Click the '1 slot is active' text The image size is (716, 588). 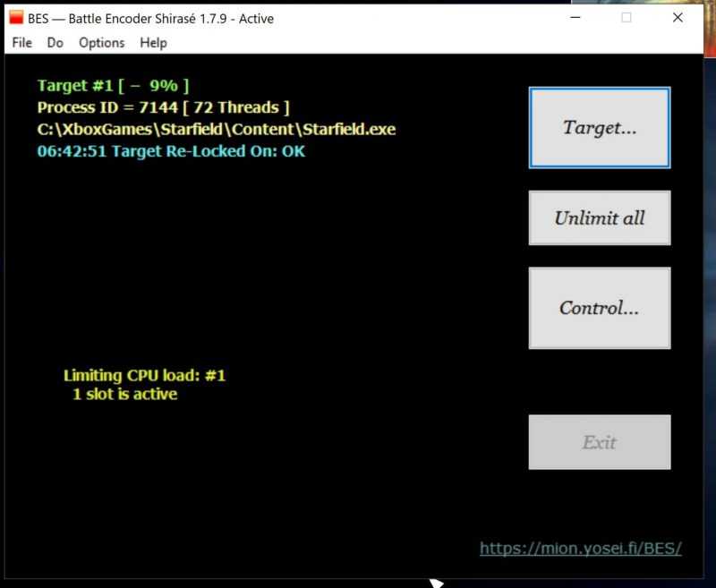[125, 394]
